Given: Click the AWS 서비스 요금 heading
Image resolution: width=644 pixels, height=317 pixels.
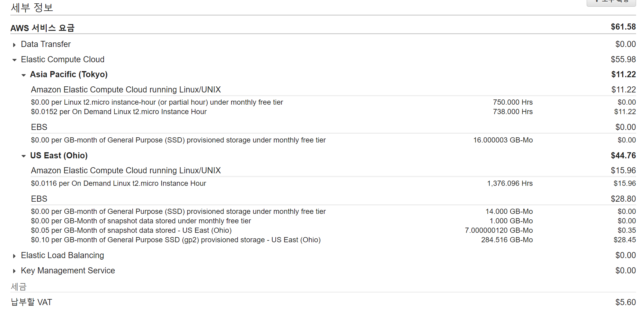Looking at the screenshot, I should [42, 28].
